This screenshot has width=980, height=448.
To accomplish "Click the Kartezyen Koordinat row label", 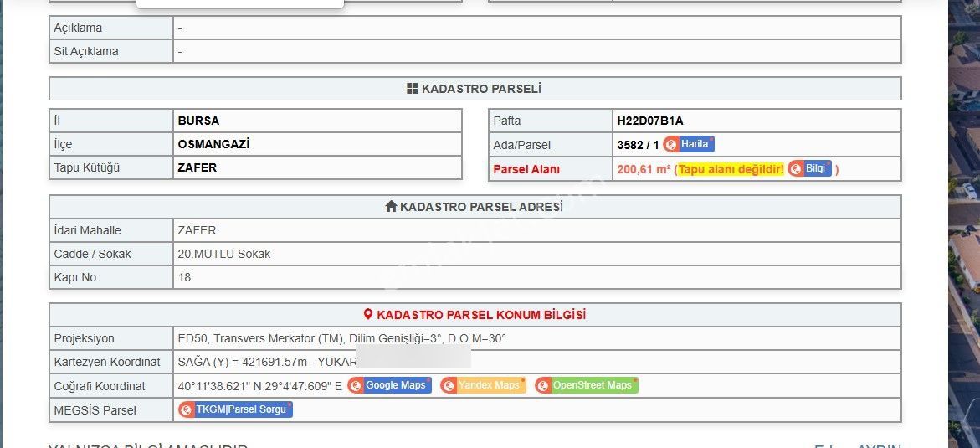I will [x=107, y=362].
